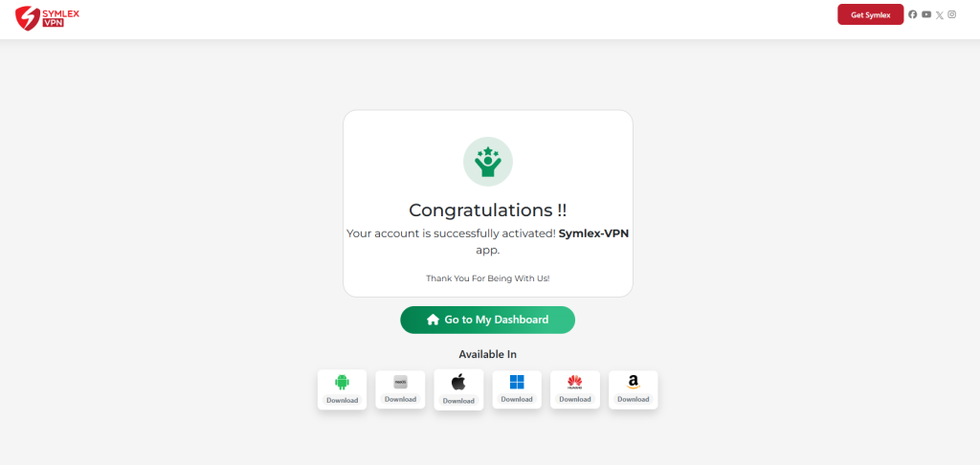The image size is (980, 465).
Task: Click Download under the macOS icon
Action: (x=401, y=399)
